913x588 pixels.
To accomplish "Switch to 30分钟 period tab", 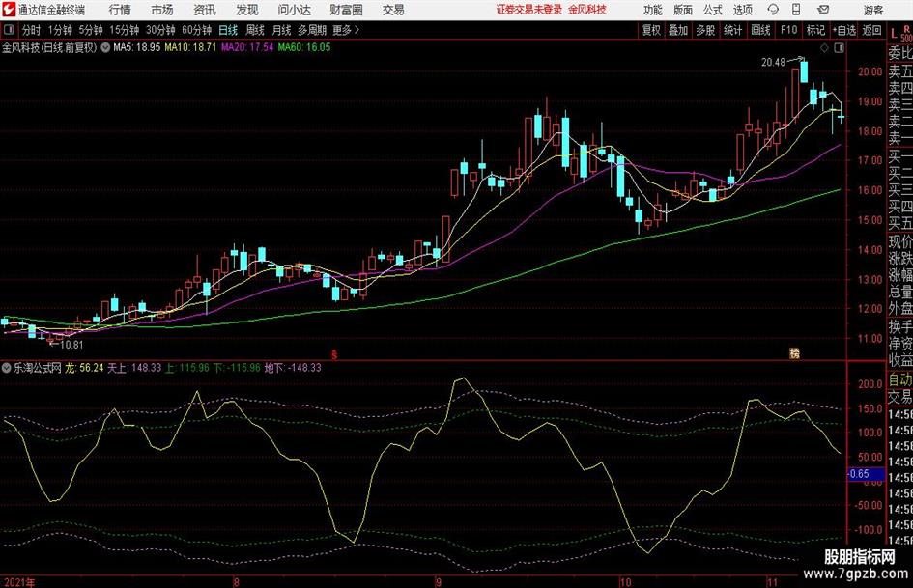I will (160, 30).
